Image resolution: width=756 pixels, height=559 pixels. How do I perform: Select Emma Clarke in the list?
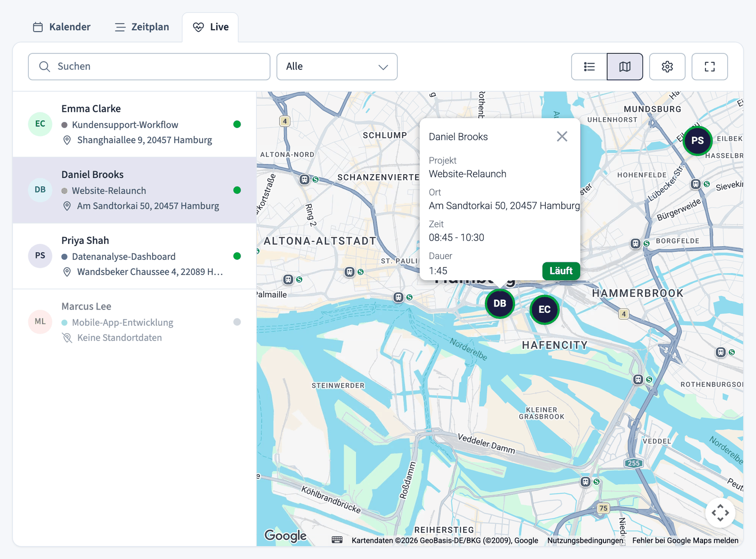tap(135, 124)
